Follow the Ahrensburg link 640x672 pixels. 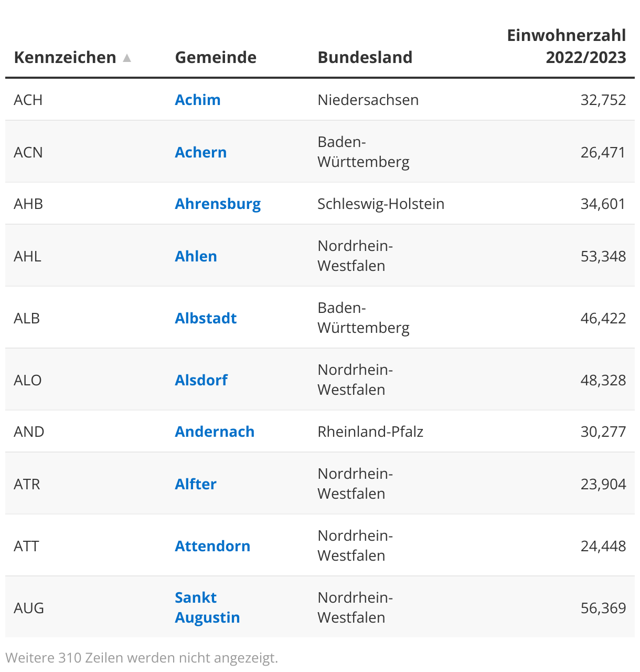tap(218, 204)
